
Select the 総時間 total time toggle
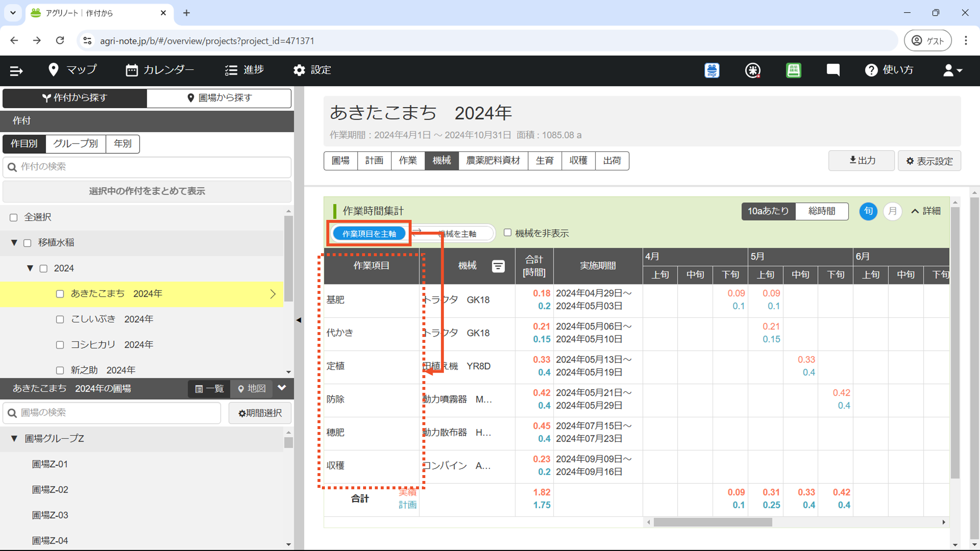(822, 211)
